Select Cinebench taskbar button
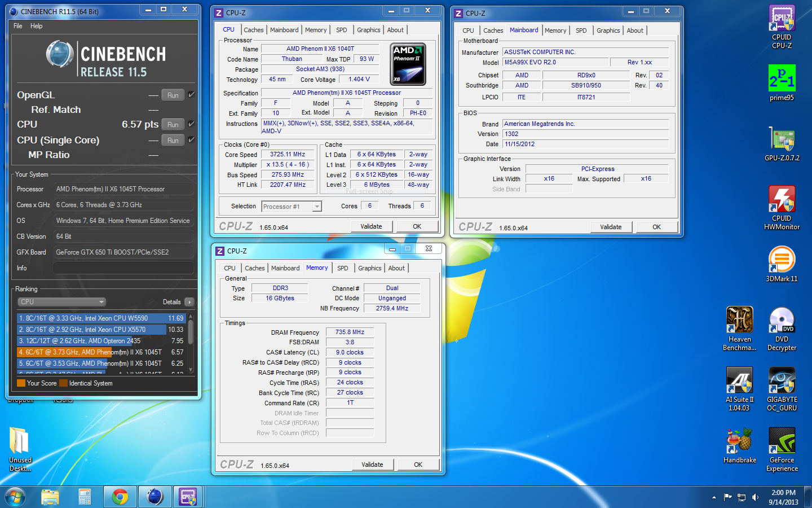812x508 pixels. coord(155,497)
